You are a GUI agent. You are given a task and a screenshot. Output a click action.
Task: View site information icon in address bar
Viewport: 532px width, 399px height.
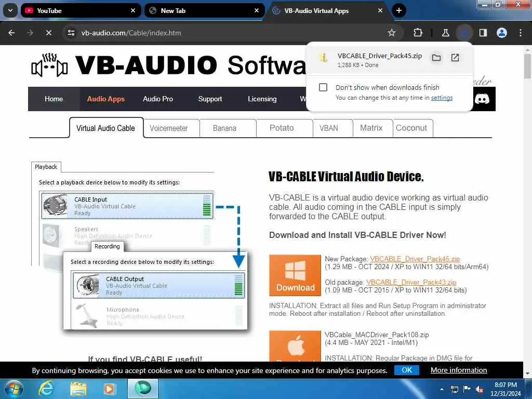pos(71,33)
